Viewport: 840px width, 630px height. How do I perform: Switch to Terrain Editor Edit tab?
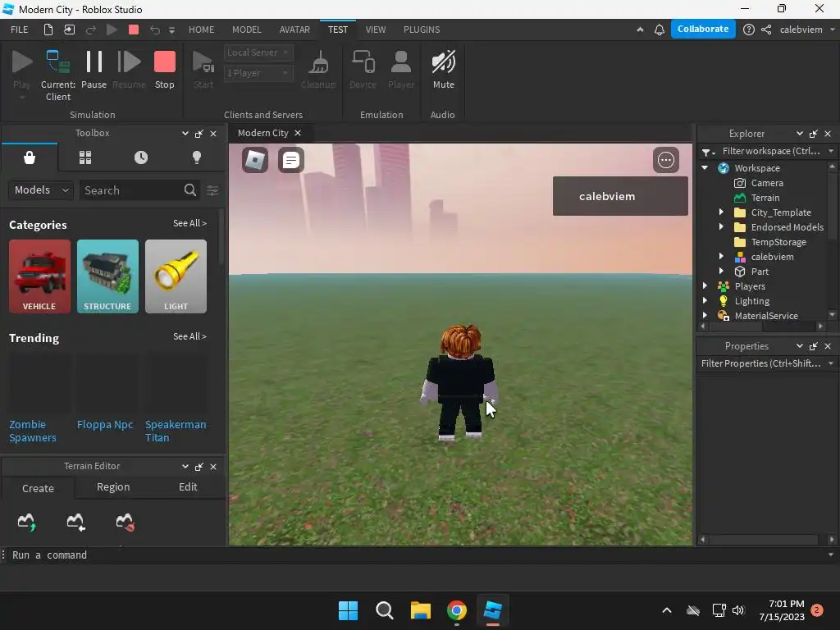coord(188,487)
